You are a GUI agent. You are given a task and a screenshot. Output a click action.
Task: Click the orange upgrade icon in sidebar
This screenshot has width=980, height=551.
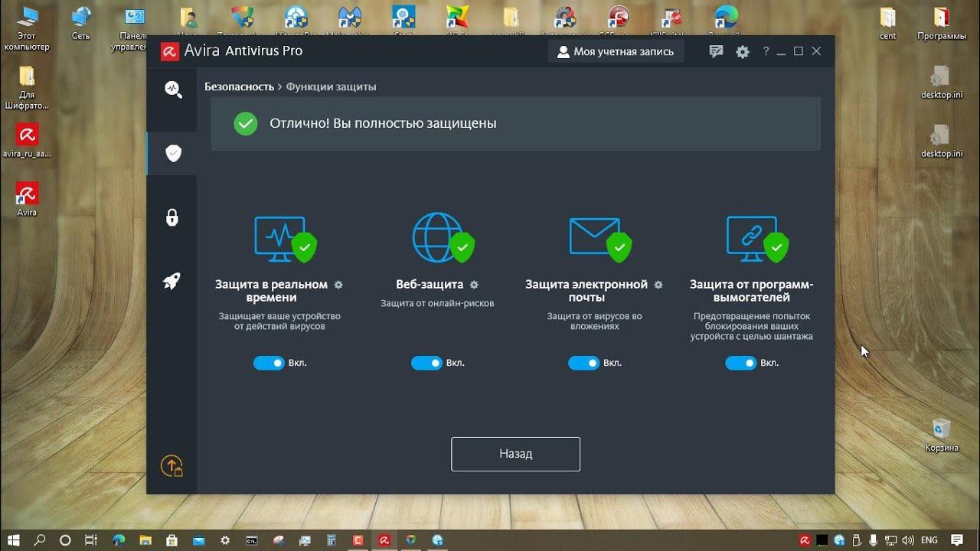click(171, 466)
